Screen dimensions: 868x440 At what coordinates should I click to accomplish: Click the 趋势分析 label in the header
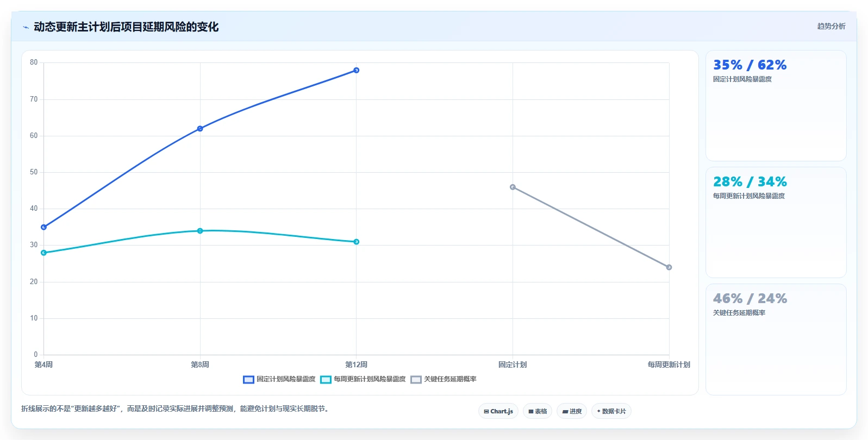[x=831, y=26]
